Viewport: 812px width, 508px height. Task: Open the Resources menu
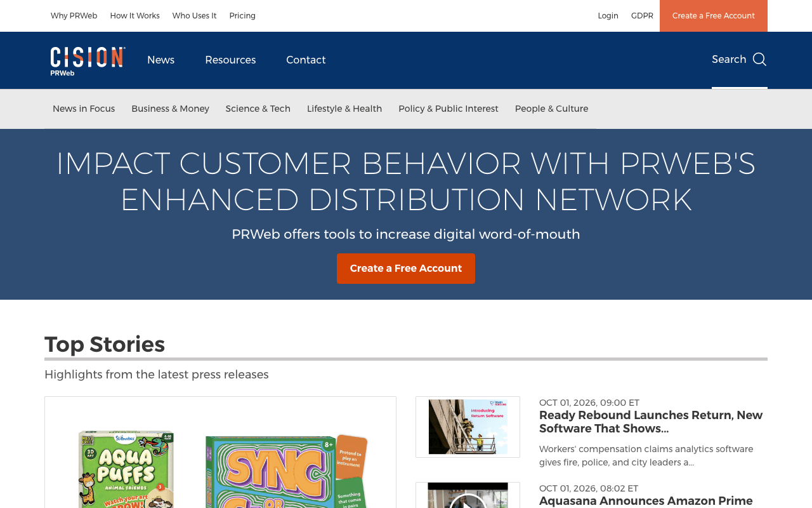230,60
